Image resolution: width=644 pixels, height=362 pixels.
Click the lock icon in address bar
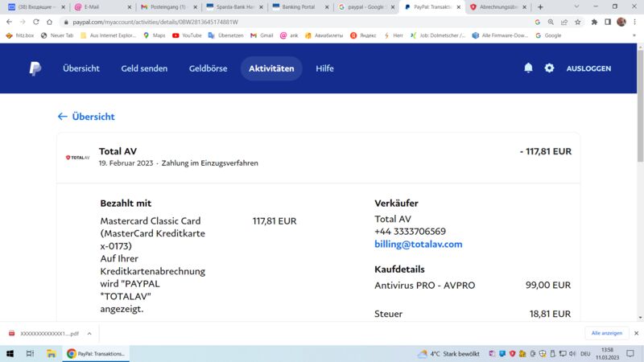coord(66,23)
